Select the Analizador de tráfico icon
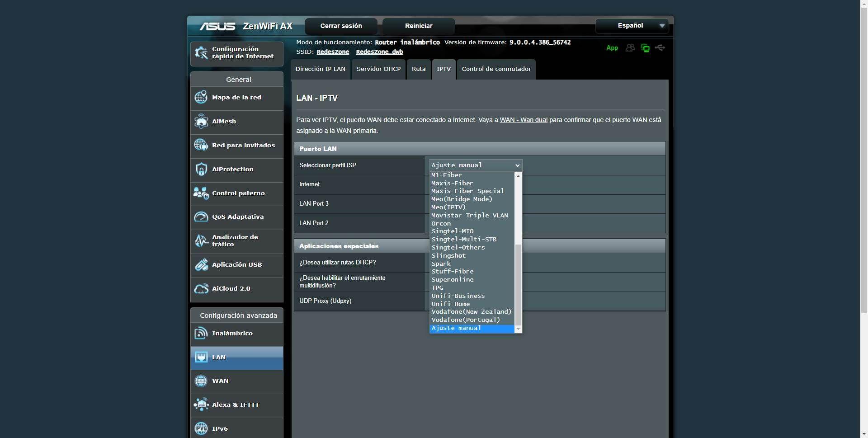The height and width of the screenshot is (438, 868). [x=201, y=240]
